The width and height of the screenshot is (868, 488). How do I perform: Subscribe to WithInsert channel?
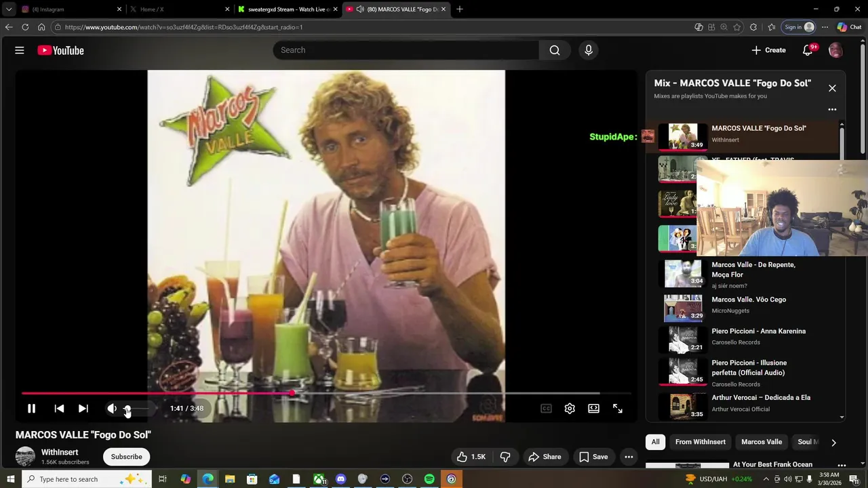[127, 457]
